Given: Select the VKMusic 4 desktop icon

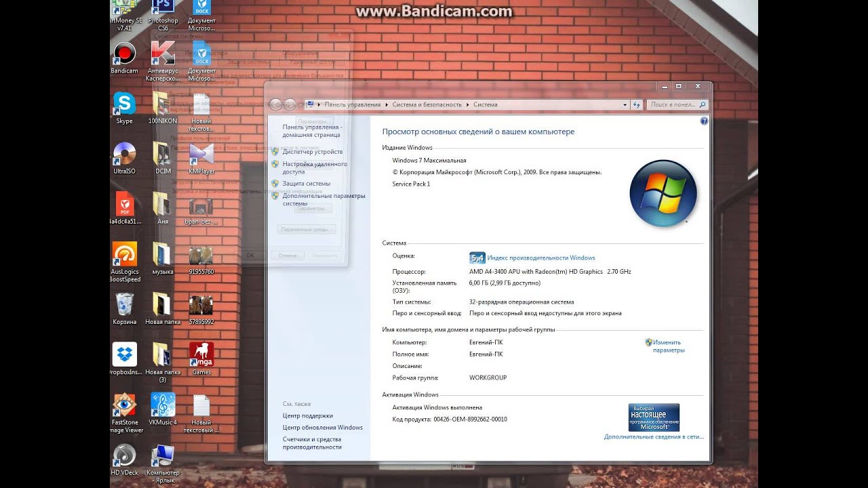Looking at the screenshot, I should pyautogui.click(x=163, y=409).
